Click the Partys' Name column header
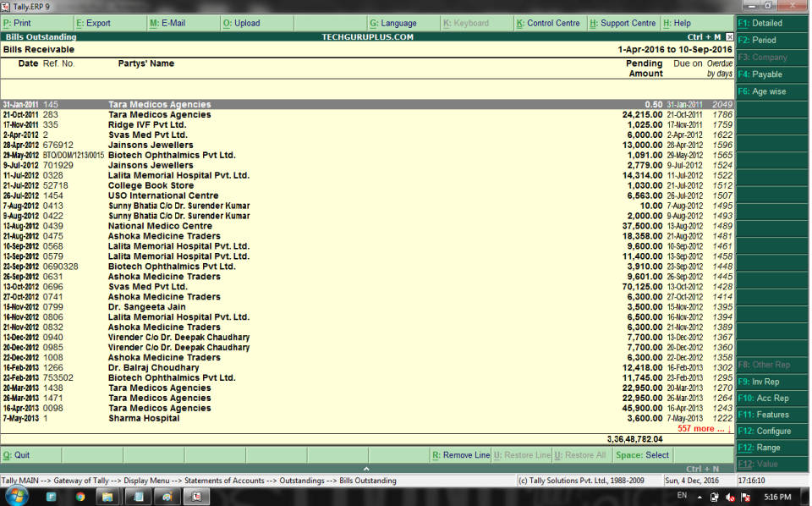The height and width of the screenshot is (506, 812). pyautogui.click(x=146, y=63)
